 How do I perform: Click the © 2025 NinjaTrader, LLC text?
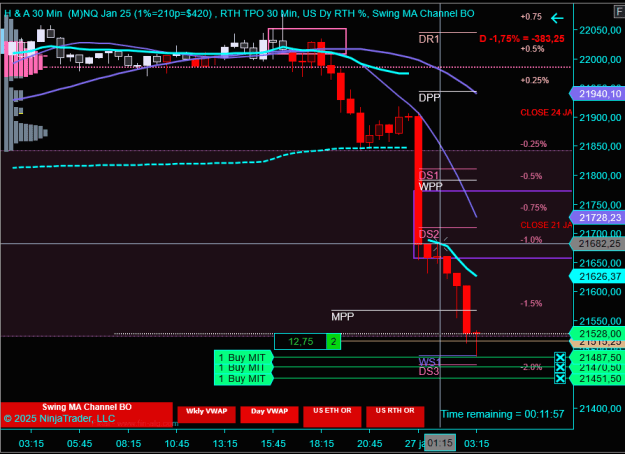(59, 419)
